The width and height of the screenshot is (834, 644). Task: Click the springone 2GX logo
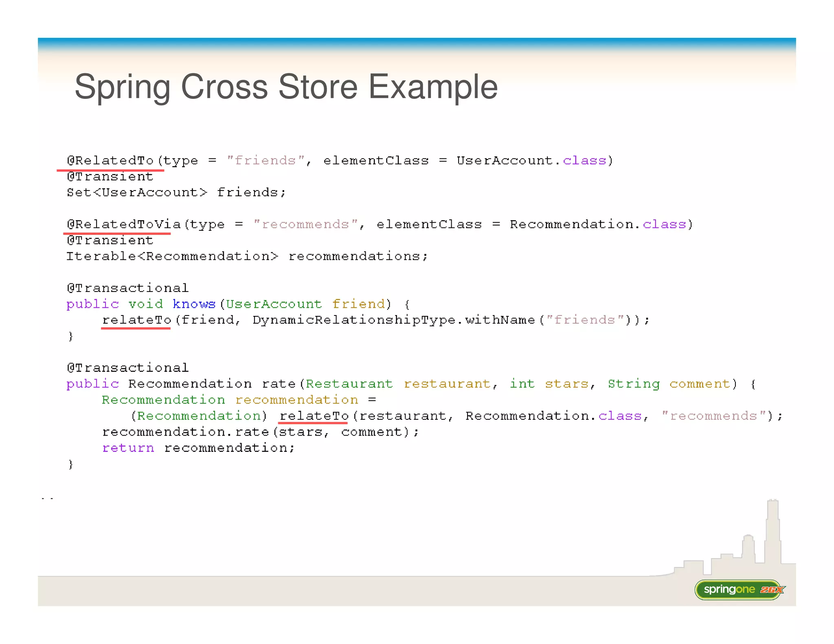pos(740,589)
